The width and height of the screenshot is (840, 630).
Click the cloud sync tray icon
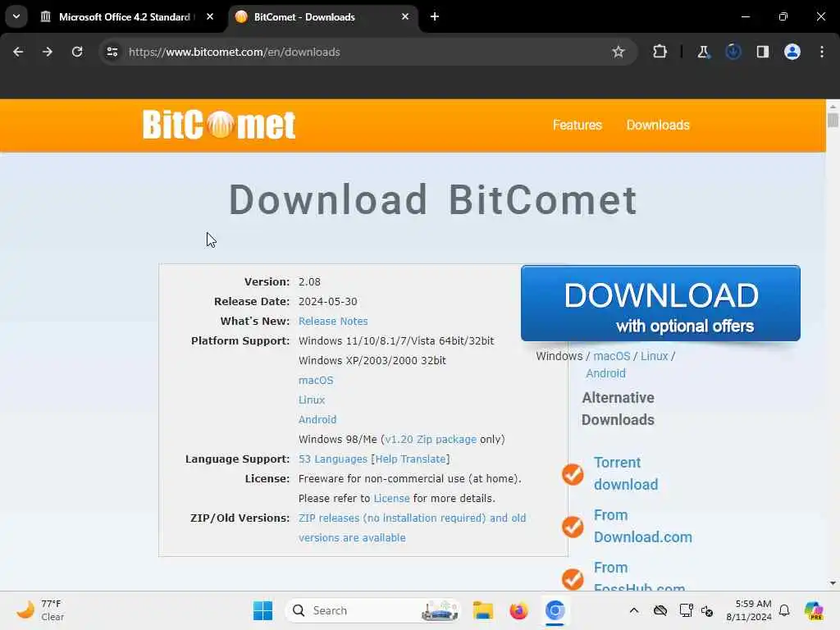click(x=660, y=610)
